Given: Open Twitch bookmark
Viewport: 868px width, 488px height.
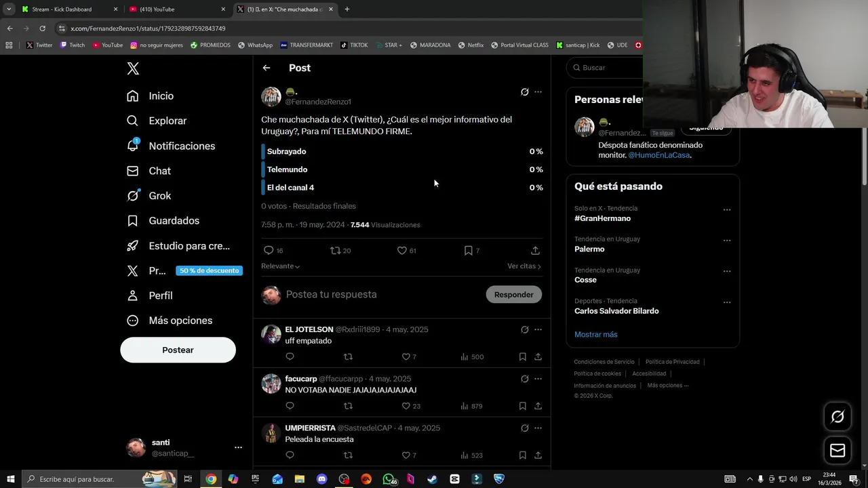Looking at the screenshot, I should point(73,45).
